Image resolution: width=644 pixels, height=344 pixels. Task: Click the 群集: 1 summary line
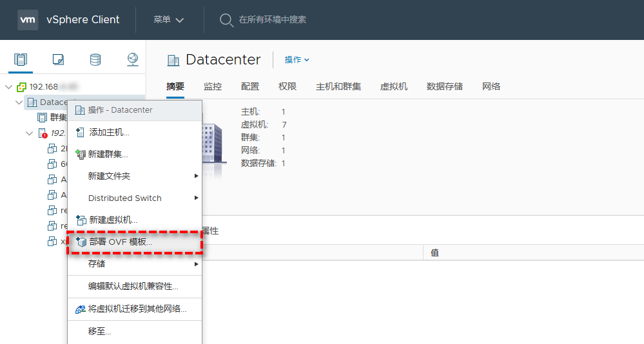point(263,137)
